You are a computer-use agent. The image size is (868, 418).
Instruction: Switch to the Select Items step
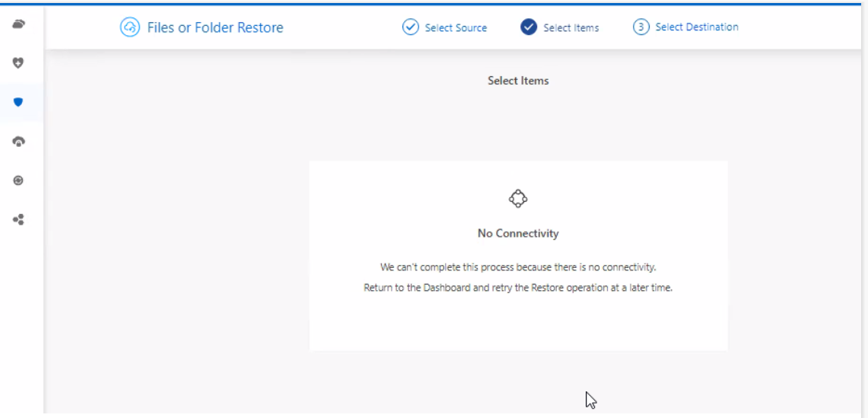571,28
